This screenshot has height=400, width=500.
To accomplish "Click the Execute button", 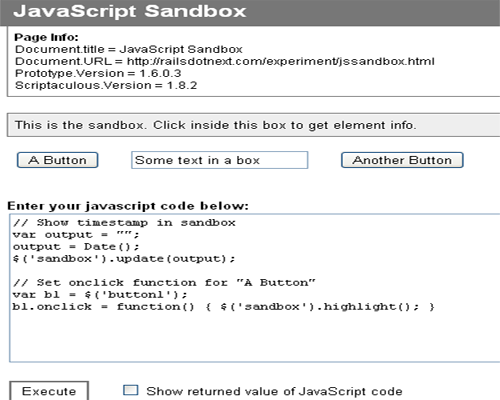I will [x=49, y=391].
